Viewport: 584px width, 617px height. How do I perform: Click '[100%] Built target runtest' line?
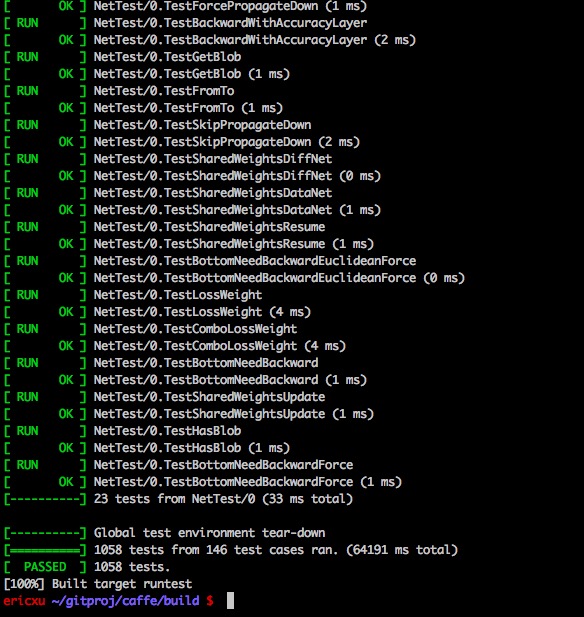(x=98, y=584)
